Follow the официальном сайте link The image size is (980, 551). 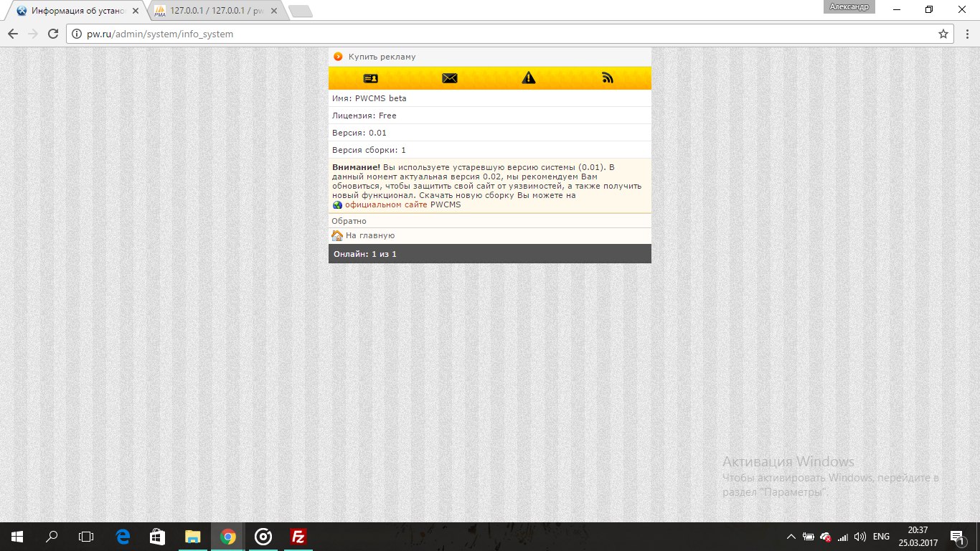(x=386, y=204)
